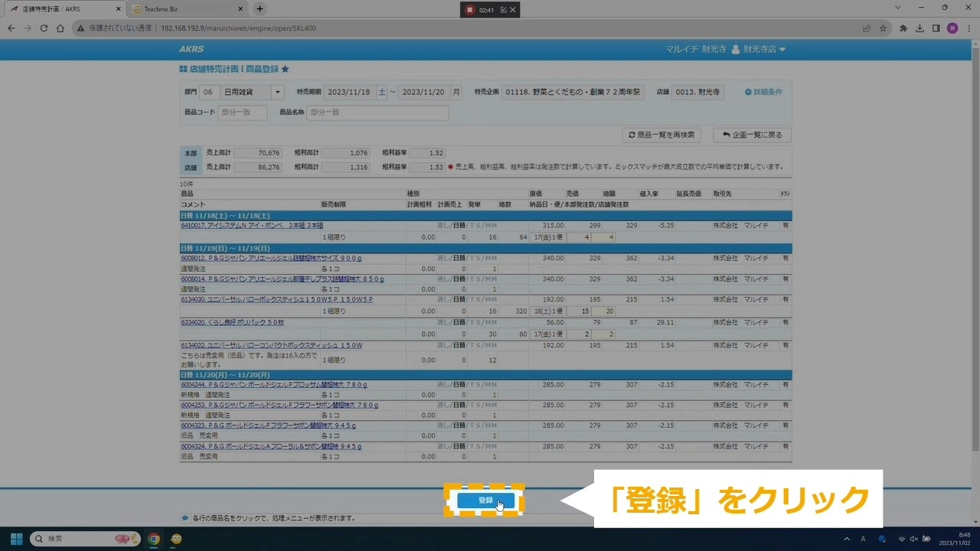
Task: Expand the 部門 日用雑貨 dropdown
Action: pos(276,92)
